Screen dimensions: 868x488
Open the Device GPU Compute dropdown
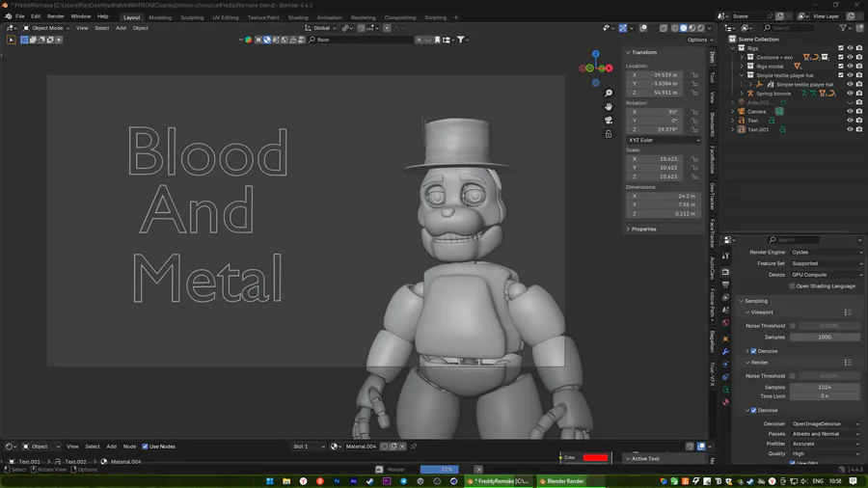pyautogui.click(x=827, y=275)
